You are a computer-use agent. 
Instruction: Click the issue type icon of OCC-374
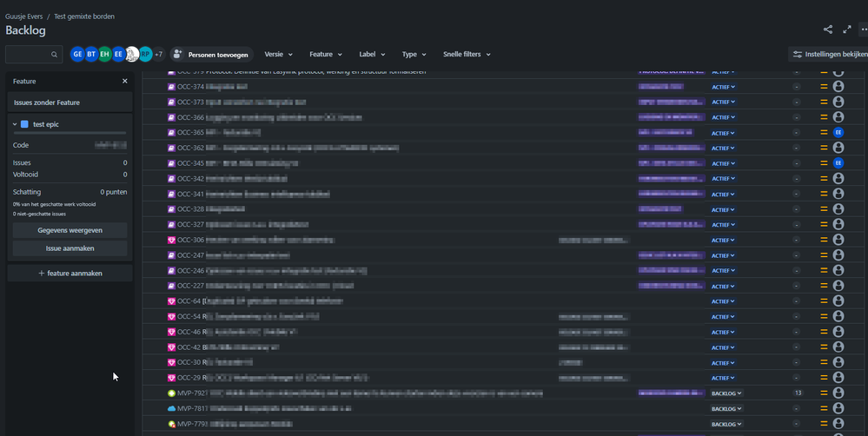pos(172,87)
